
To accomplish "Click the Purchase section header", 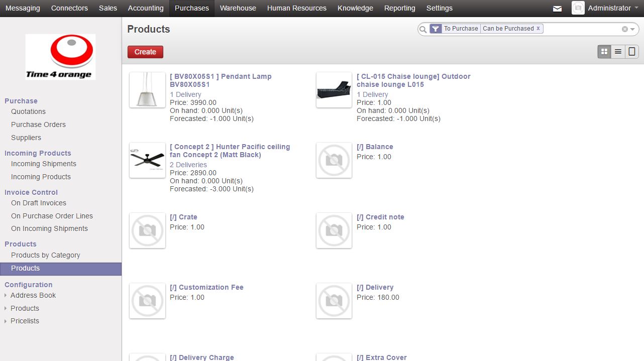I will [x=21, y=101].
